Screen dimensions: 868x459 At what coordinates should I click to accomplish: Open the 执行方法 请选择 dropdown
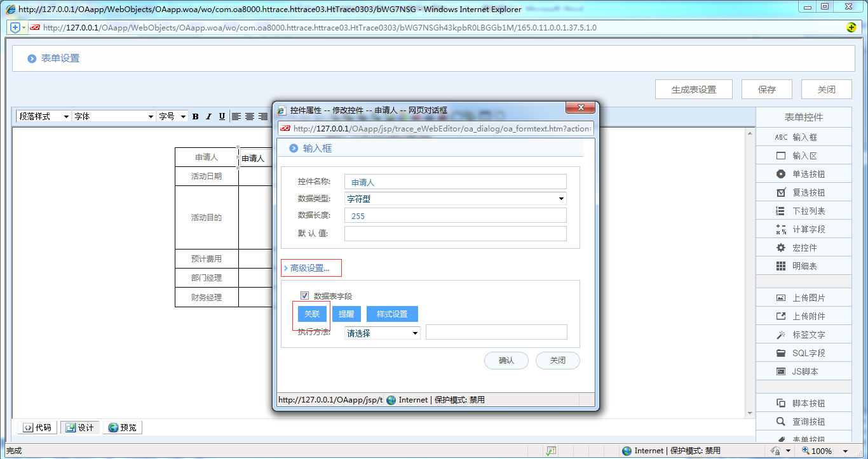coord(382,333)
